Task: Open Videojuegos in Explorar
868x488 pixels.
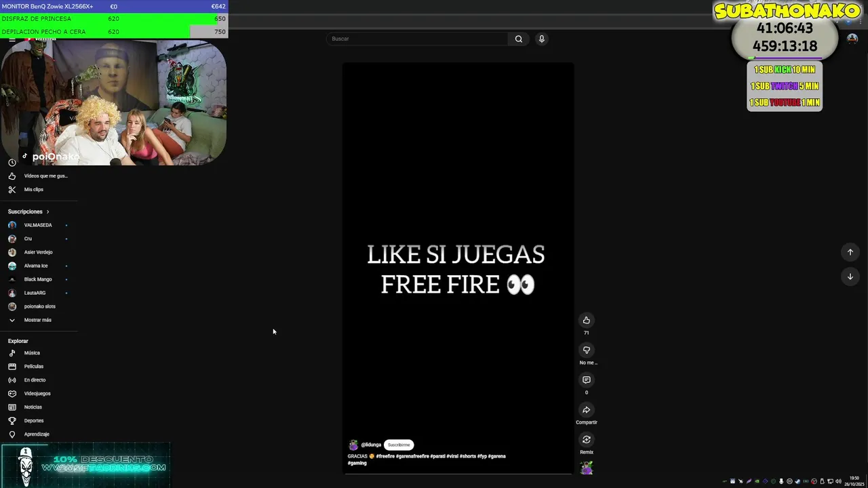Action: point(39,394)
